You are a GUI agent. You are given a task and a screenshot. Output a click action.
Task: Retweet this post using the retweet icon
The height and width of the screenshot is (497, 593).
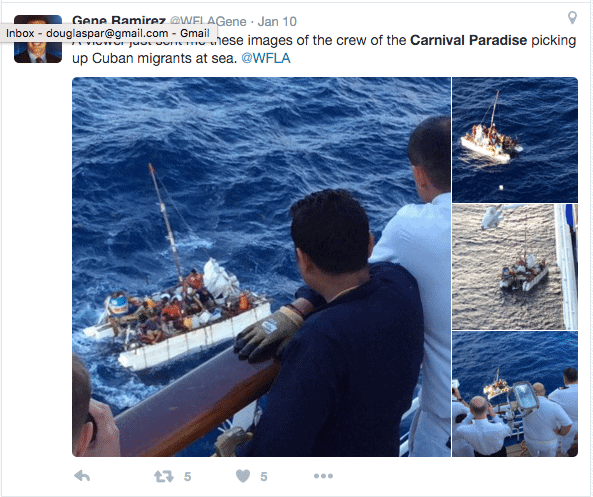pyautogui.click(x=164, y=476)
